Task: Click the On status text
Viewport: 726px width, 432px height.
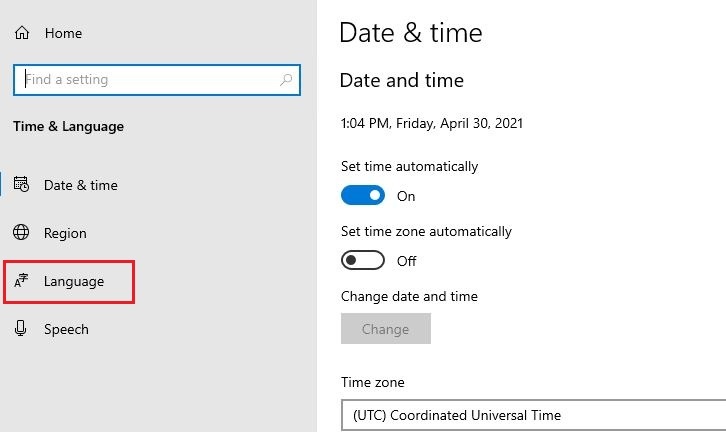Action: coord(406,196)
